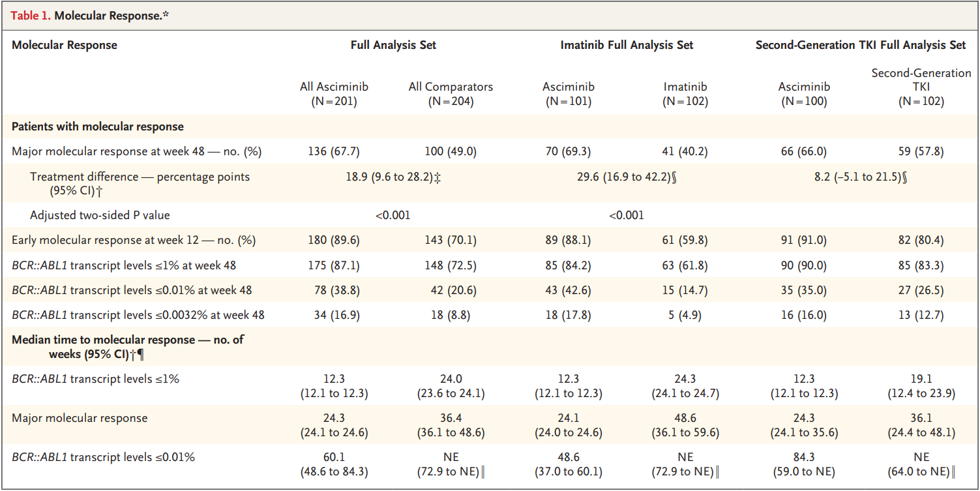Click the 'Patients with molecular response' section heading

coord(98,126)
